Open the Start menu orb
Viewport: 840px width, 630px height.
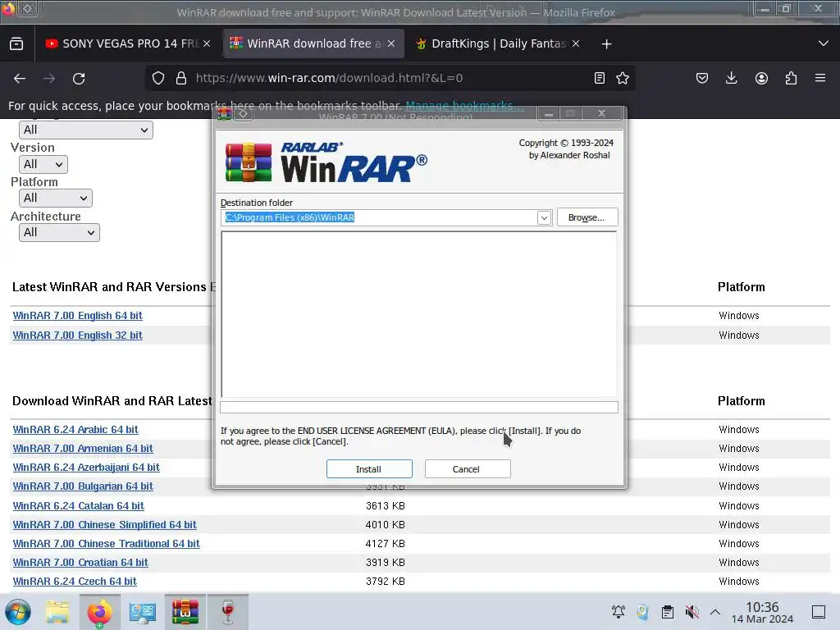[18, 612]
